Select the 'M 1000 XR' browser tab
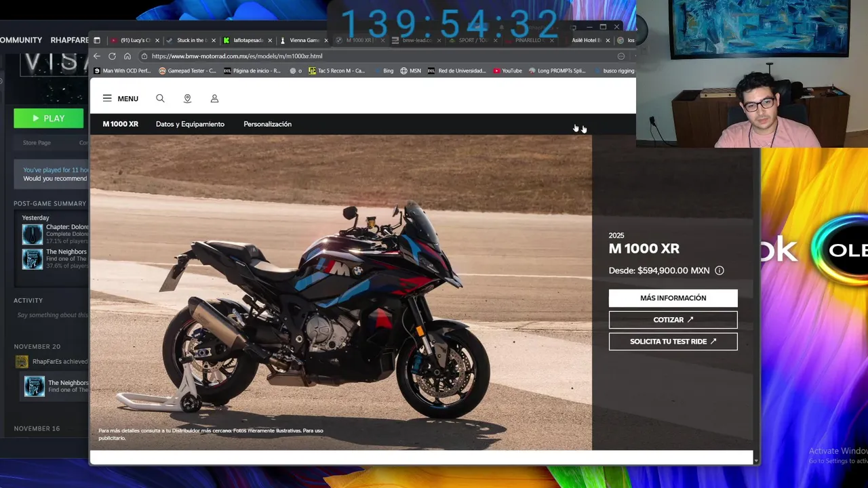Viewport: 868px width, 488px height. pyautogui.click(x=359, y=41)
